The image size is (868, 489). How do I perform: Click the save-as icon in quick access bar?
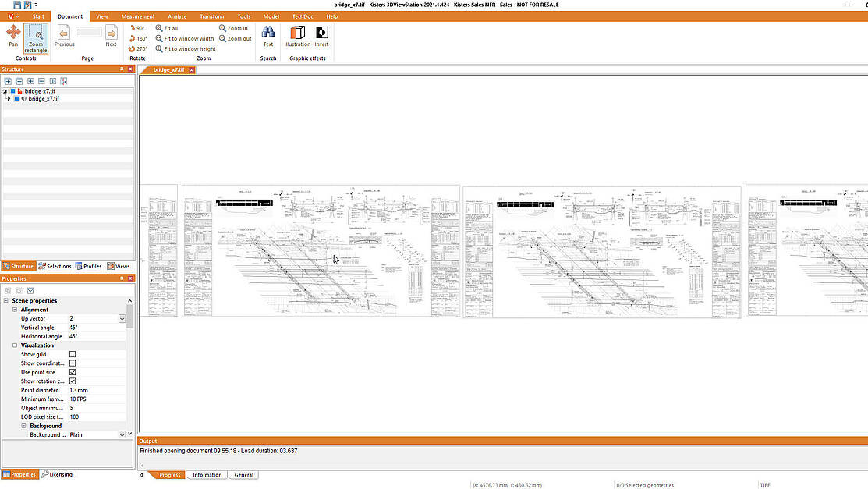(27, 5)
